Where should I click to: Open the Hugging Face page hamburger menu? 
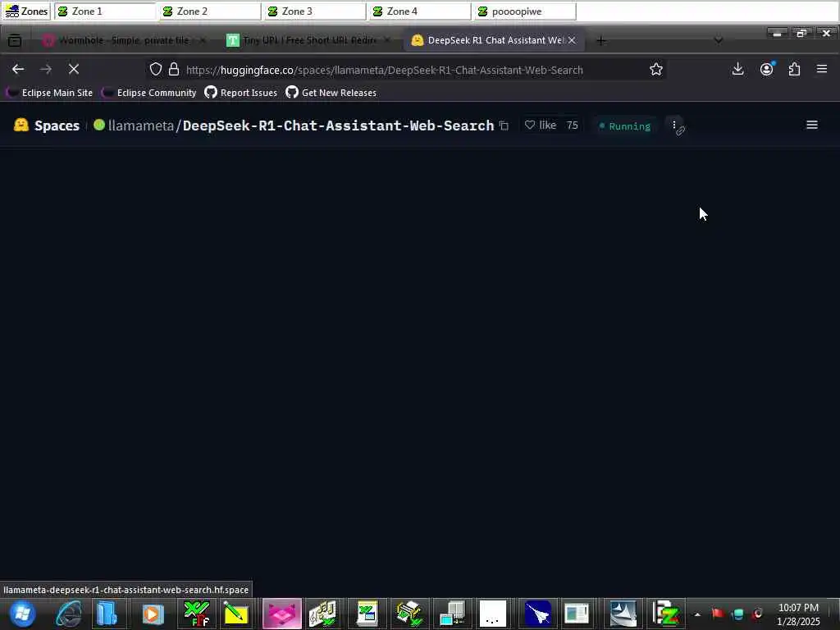811,125
